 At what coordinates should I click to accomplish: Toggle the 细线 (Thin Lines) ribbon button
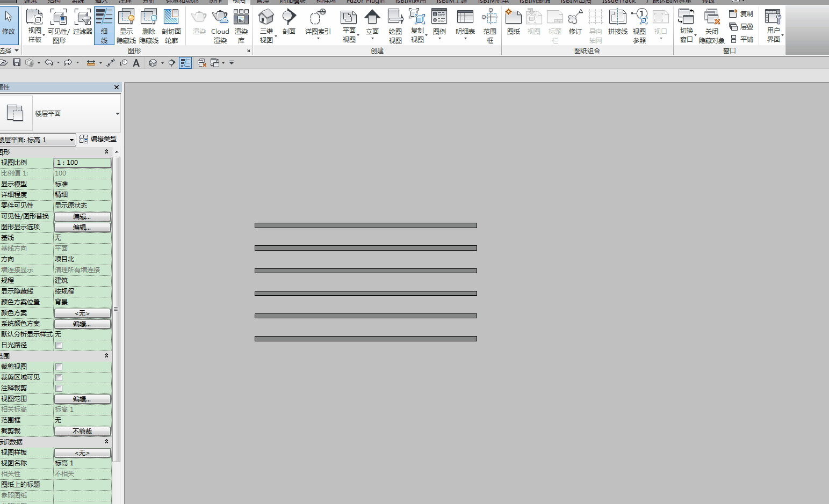104,26
